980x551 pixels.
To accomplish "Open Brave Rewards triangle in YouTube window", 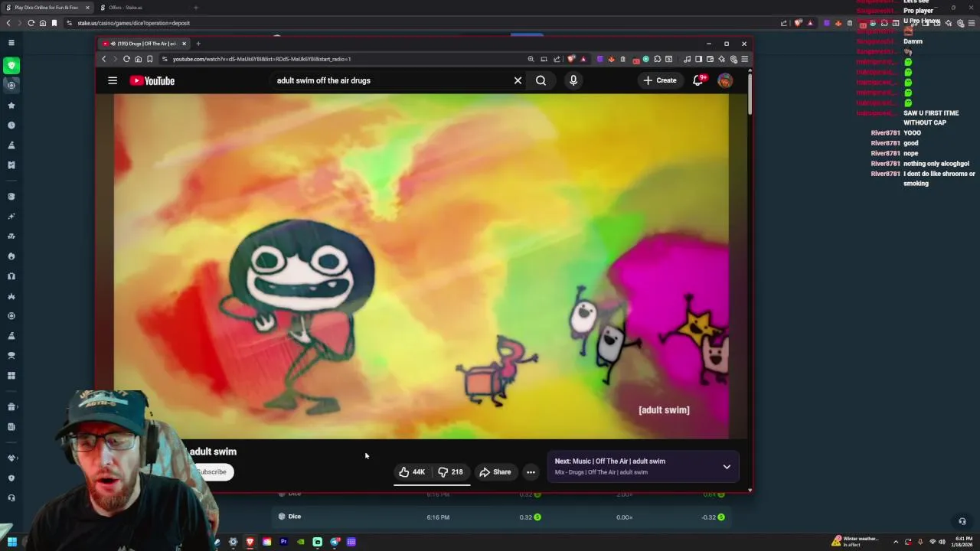I will pos(583,59).
